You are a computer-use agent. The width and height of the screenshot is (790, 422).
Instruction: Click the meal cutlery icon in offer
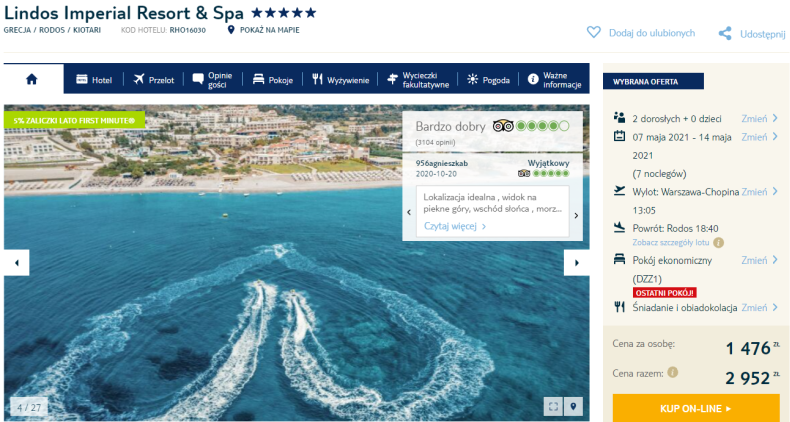tap(619, 307)
